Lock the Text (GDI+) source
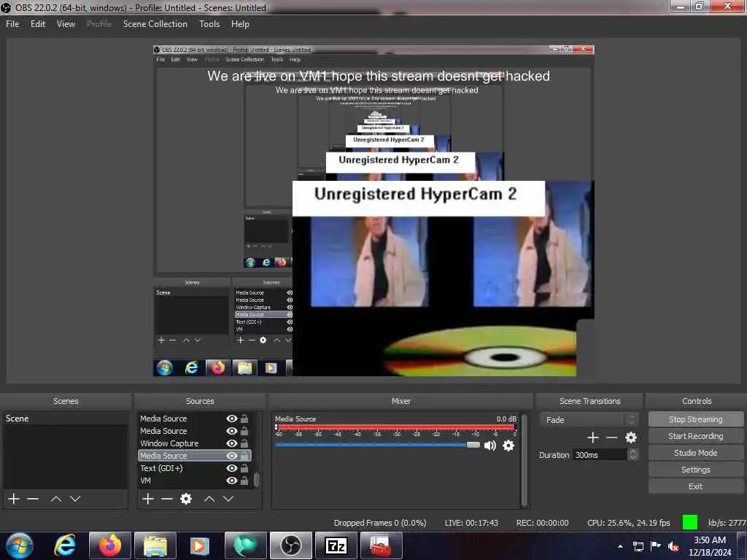This screenshot has height=560, width=747. click(244, 468)
